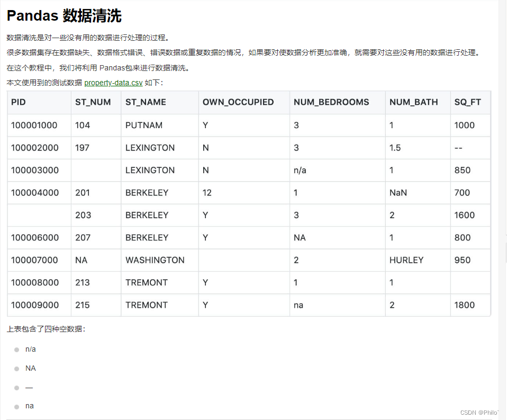Select the cell containing 100001000
This screenshot has height=420, width=507.
coord(39,125)
